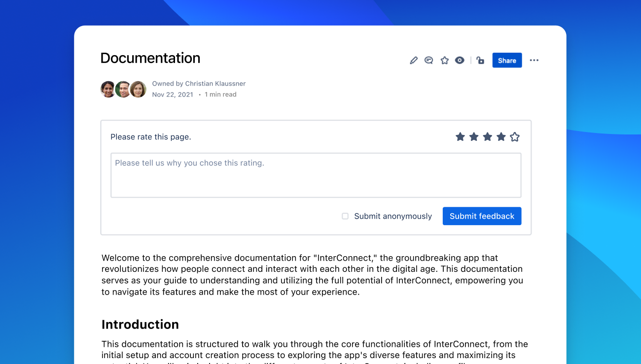Click the Documentation page title
The image size is (641, 364).
tap(150, 58)
